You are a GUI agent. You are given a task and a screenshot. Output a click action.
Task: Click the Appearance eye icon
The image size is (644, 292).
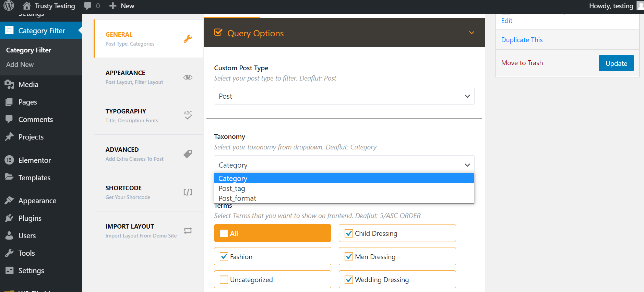pyautogui.click(x=188, y=77)
